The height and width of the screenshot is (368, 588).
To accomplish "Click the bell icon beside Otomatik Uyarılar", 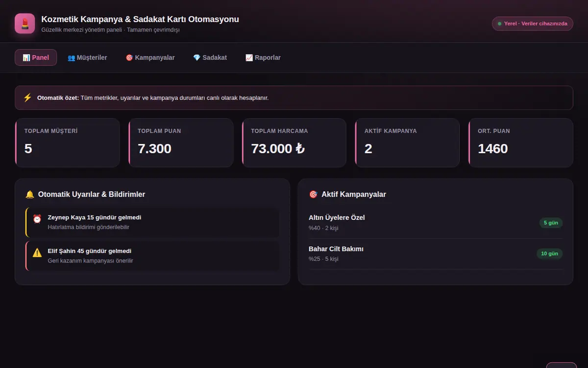I will coord(30,194).
